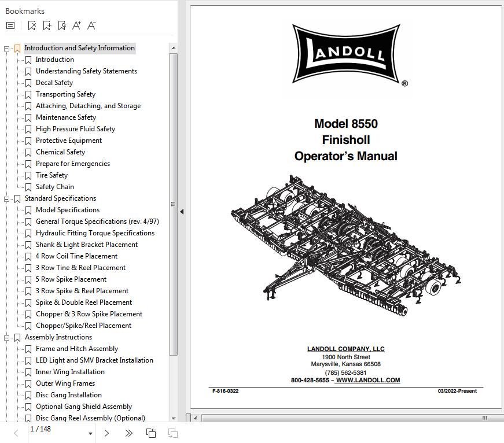Click bookmark icon beside Chemical Safety

[28, 153]
